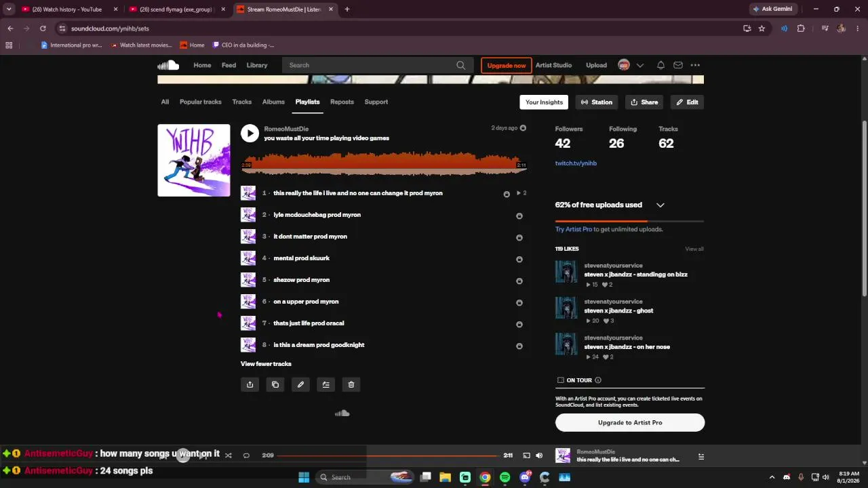Click the Station button

tap(597, 102)
